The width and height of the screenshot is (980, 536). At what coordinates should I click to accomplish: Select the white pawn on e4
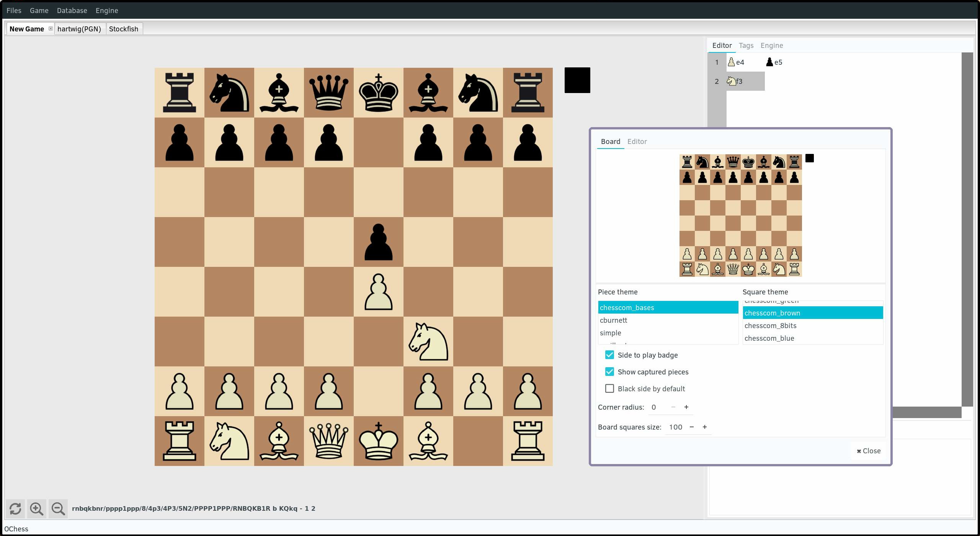tap(378, 292)
